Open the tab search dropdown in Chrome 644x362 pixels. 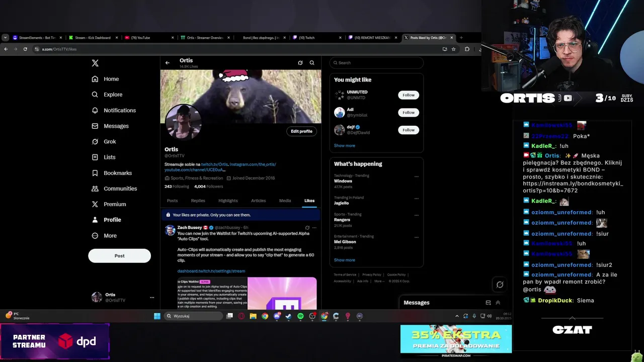[5, 38]
